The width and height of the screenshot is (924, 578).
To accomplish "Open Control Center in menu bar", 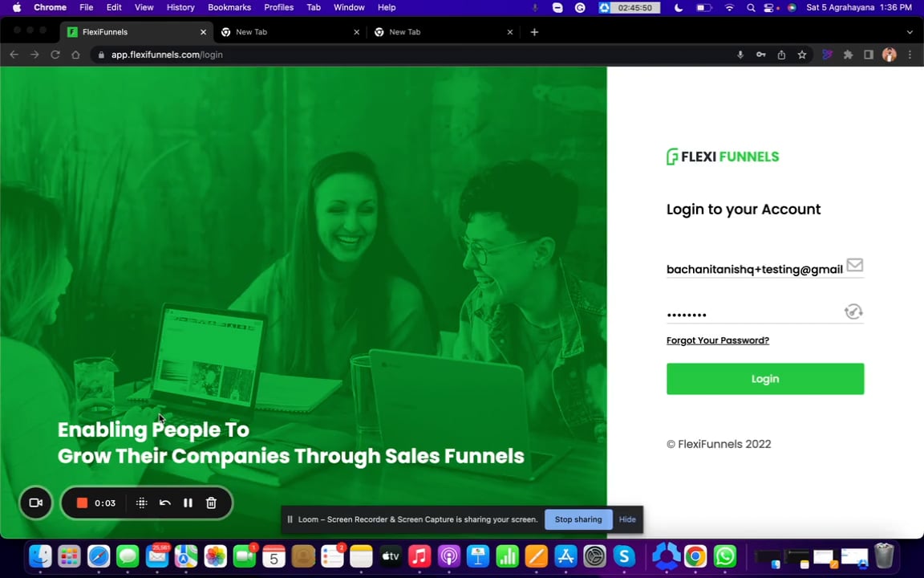I will [768, 8].
